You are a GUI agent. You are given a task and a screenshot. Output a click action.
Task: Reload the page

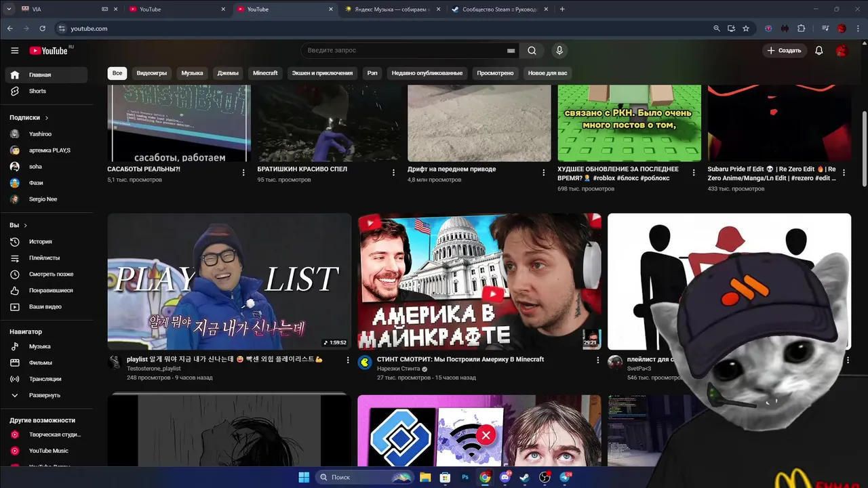tap(43, 28)
